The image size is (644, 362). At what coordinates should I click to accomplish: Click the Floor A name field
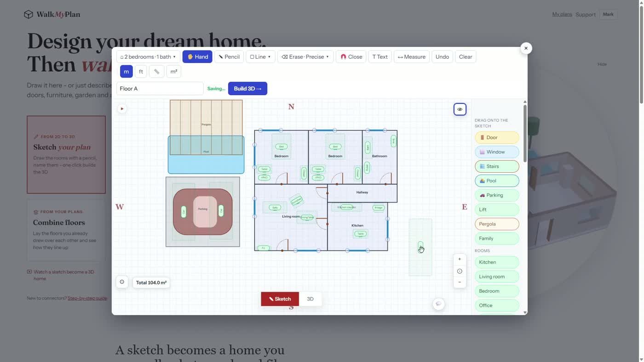point(160,88)
